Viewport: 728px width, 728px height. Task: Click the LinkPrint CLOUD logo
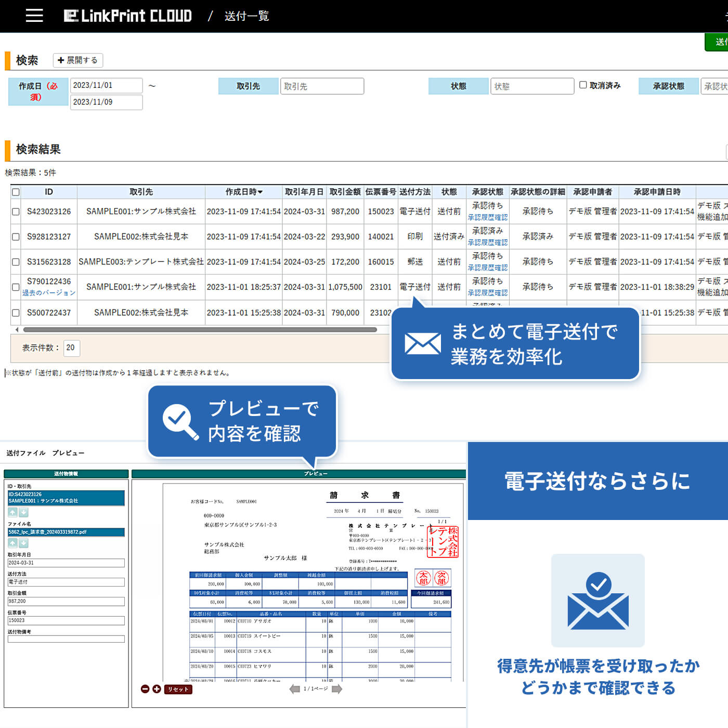click(128, 16)
